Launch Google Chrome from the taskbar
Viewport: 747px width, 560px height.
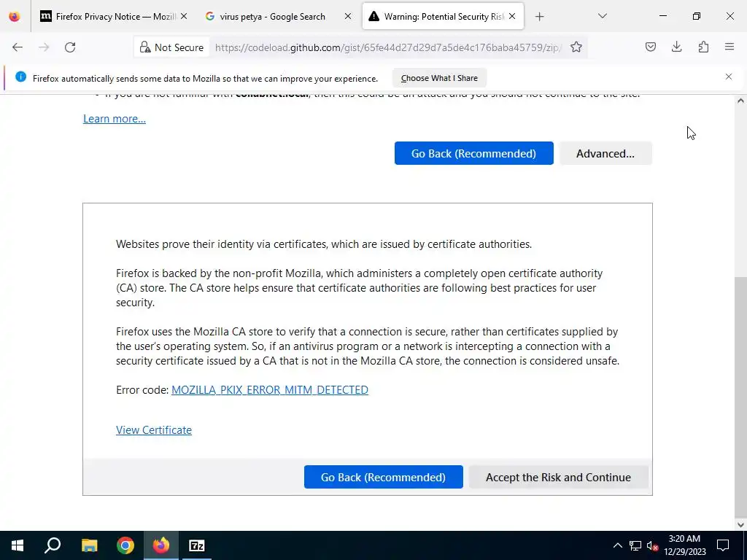point(125,545)
